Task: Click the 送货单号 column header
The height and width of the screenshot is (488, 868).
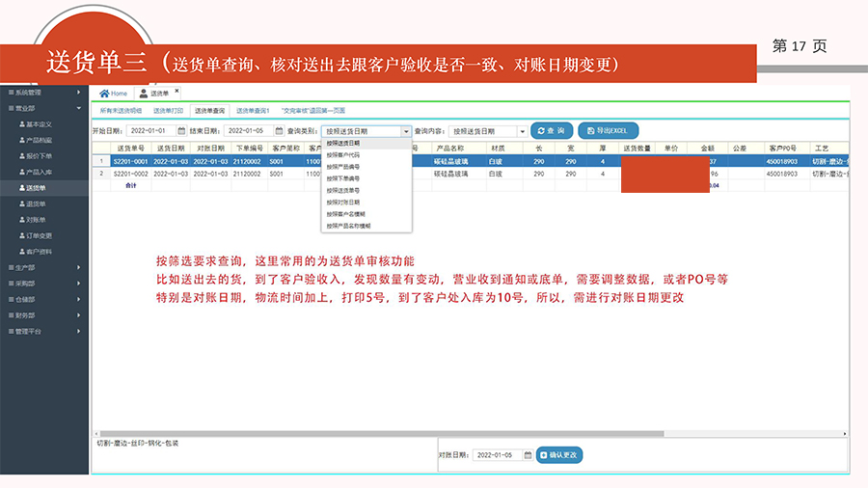Action: tap(130, 149)
